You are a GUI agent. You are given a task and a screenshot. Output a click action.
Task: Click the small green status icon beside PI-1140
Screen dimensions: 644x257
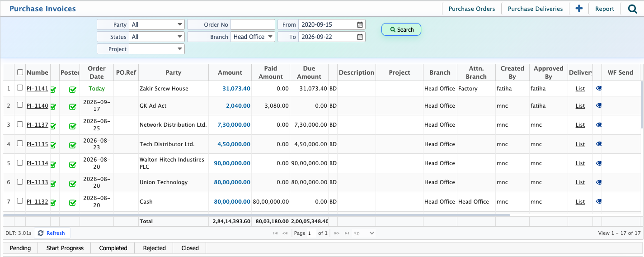[53, 107]
